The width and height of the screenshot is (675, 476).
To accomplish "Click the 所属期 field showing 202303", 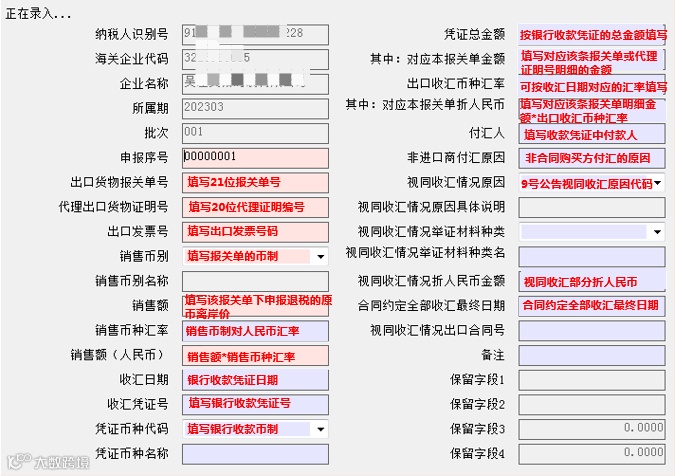I will (x=255, y=108).
